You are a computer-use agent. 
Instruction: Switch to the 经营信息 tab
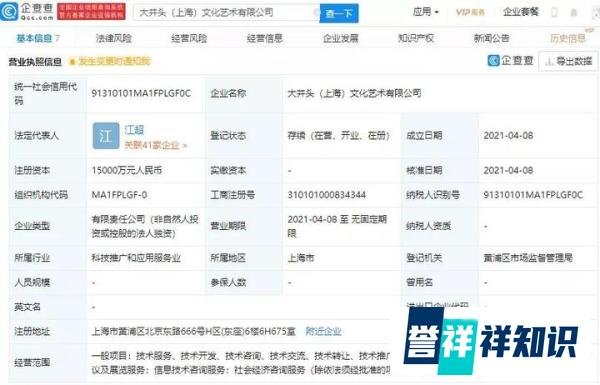point(264,38)
